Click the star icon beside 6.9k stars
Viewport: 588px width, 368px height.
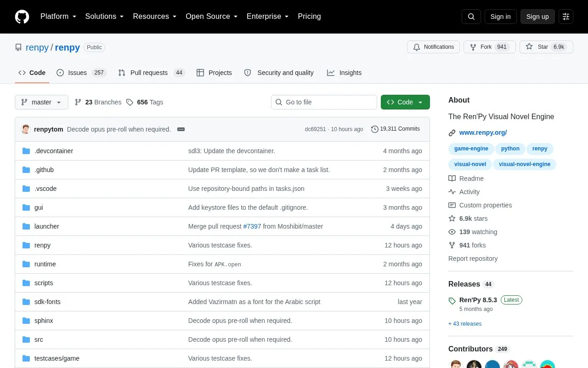coord(452,218)
